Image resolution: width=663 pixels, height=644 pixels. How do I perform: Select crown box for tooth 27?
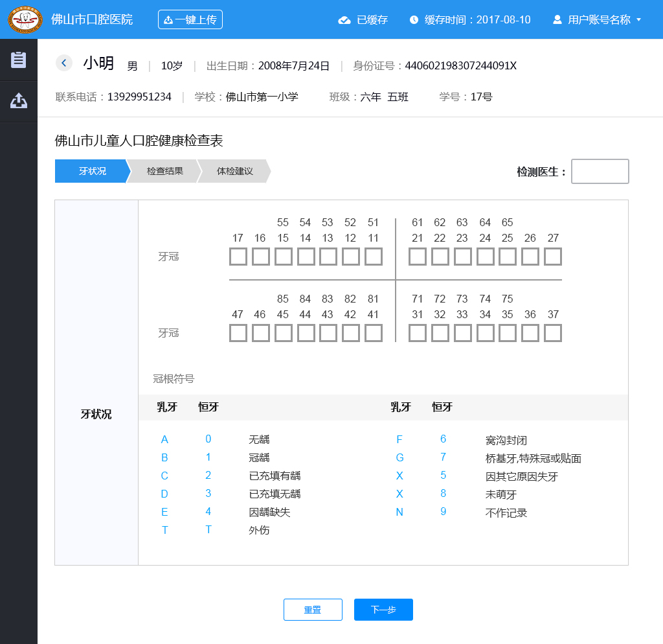point(553,257)
